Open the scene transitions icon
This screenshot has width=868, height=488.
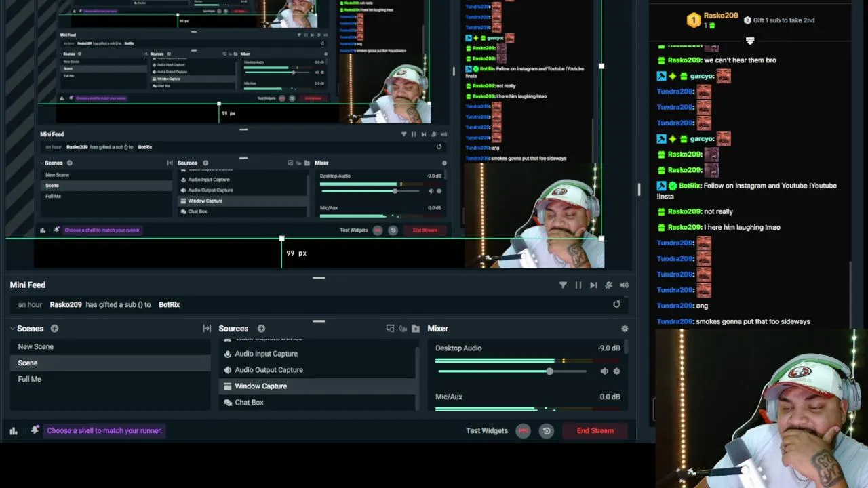[207, 329]
